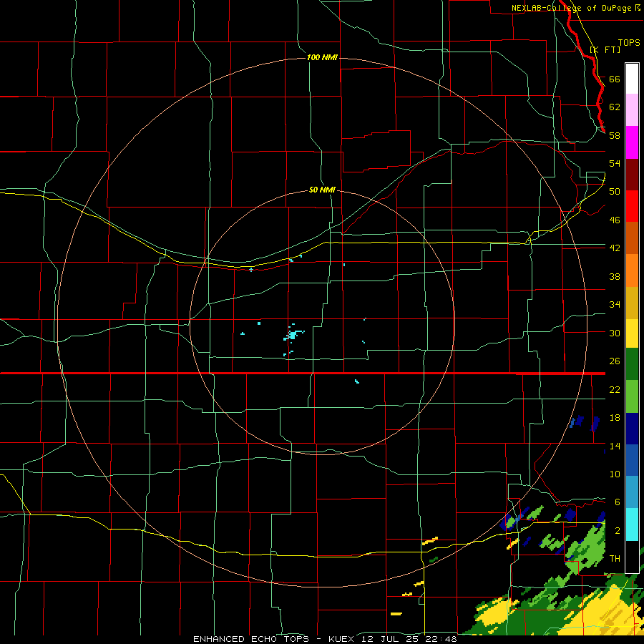Image resolution: width=644 pixels, height=644 pixels.
Task: Click the navy blue legend swatch
Action: coord(632,429)
